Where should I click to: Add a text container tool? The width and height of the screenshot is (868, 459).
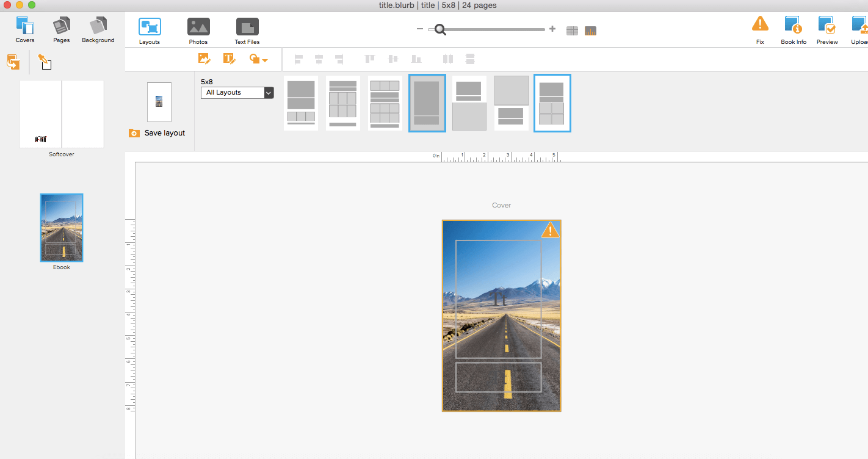229,59
